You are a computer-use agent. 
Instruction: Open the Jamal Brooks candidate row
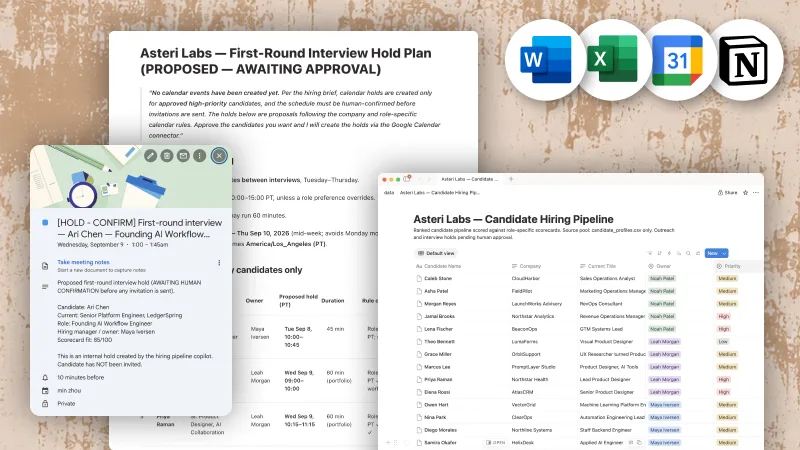coord(439,316)
